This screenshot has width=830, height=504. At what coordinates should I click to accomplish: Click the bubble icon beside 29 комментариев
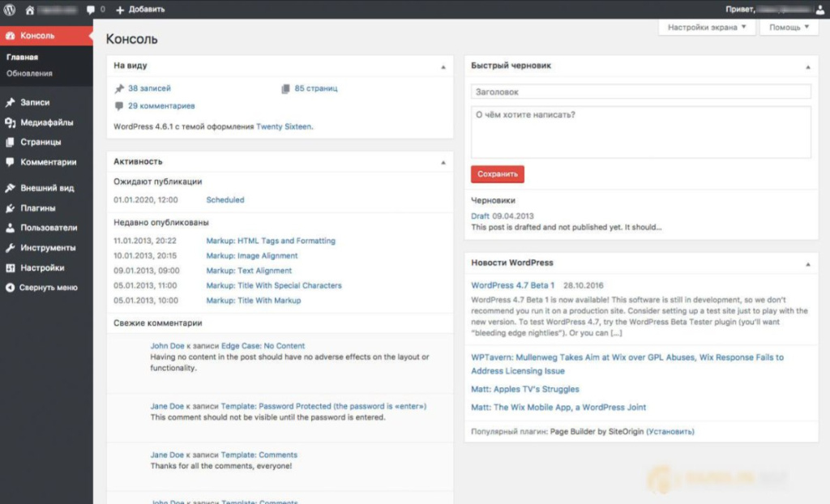(119, 106)
